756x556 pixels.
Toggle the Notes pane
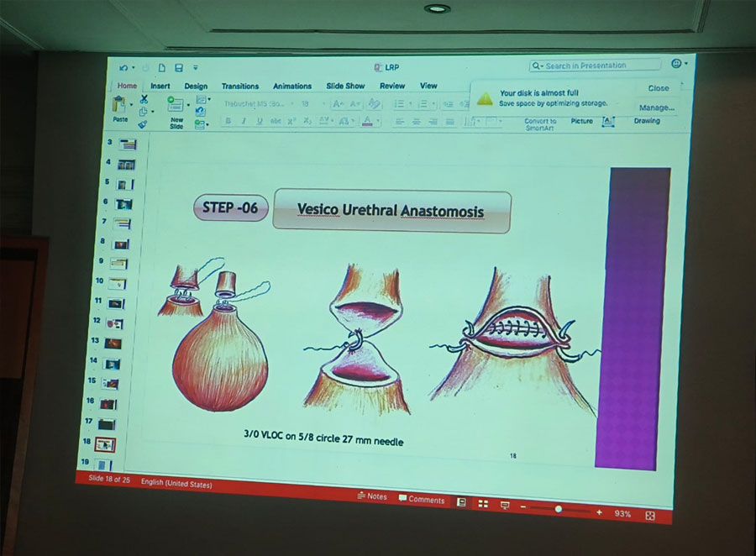371,496
